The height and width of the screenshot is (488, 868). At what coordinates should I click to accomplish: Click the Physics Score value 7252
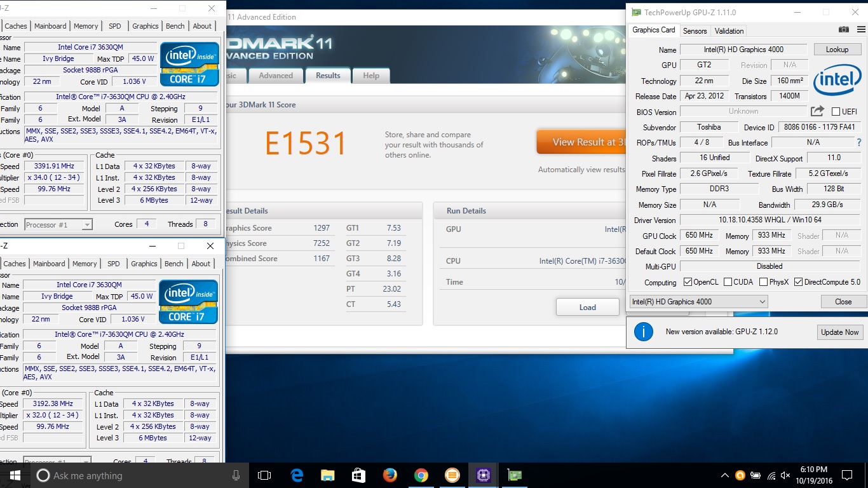[322, 243]
